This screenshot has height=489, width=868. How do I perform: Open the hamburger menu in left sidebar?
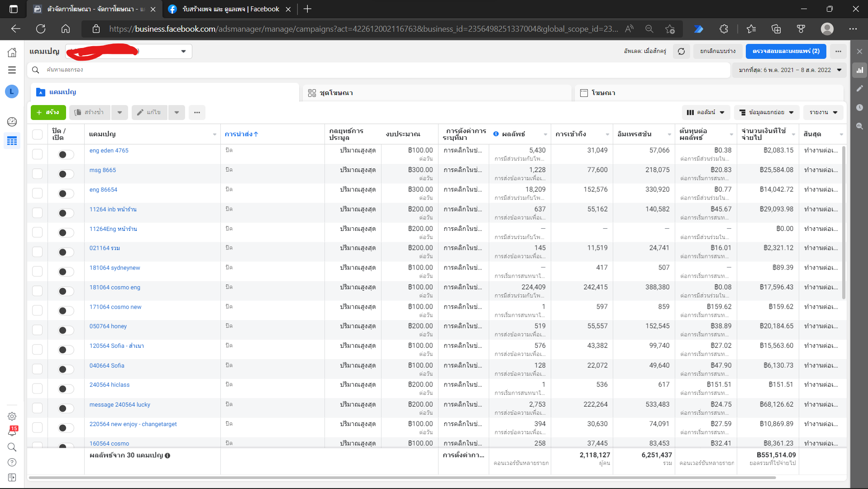click(x=12, y=70)
